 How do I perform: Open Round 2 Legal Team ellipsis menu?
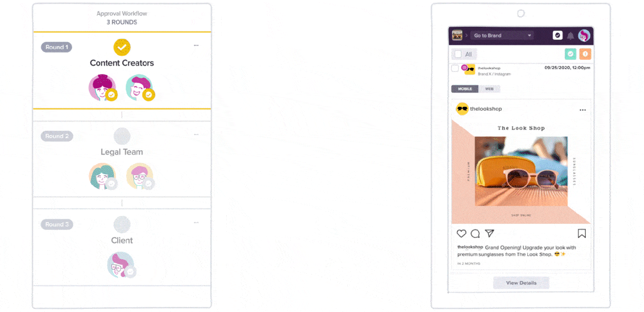196,135
